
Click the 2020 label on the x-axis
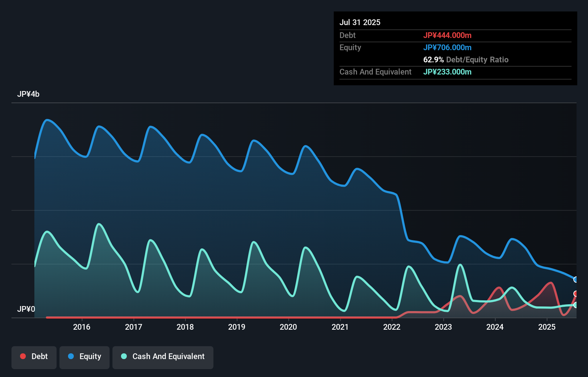pyautogui.click(x=288, y=326)
